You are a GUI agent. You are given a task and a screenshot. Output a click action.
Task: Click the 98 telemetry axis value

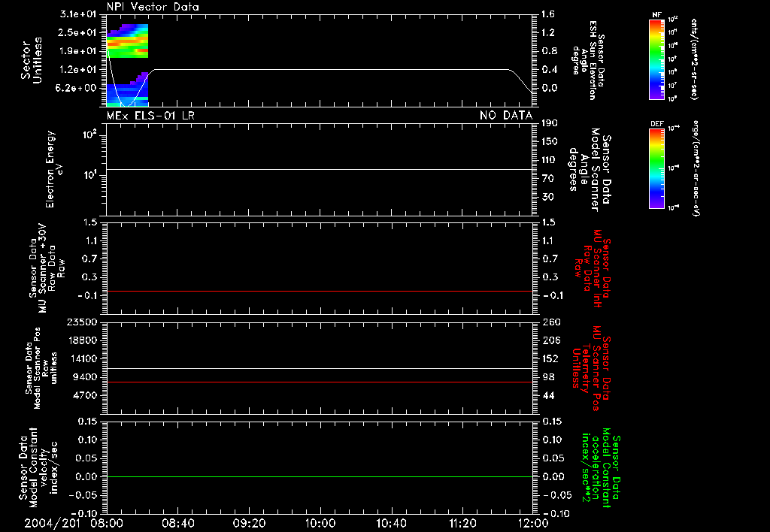click(x=548, y=377)
